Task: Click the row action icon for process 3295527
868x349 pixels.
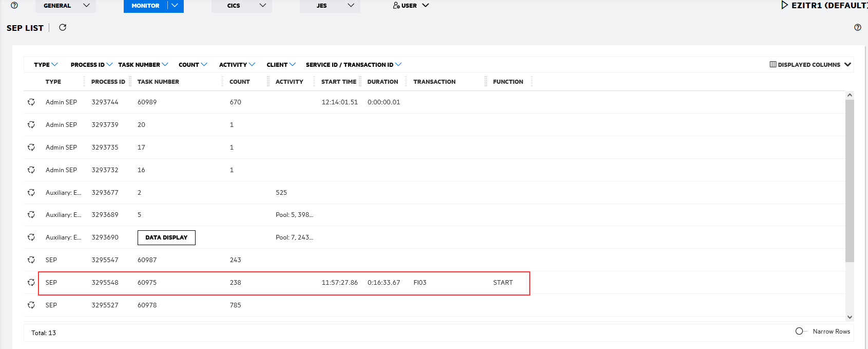Action: [x=31, y=305]
